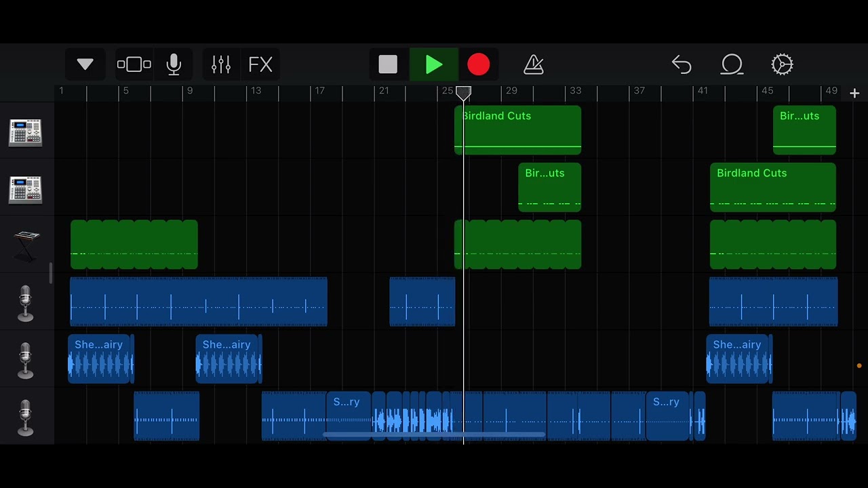This screenshot has width=868, height=488.
Task: Select the keyboard instrument track icon
Action: [26, 245]
